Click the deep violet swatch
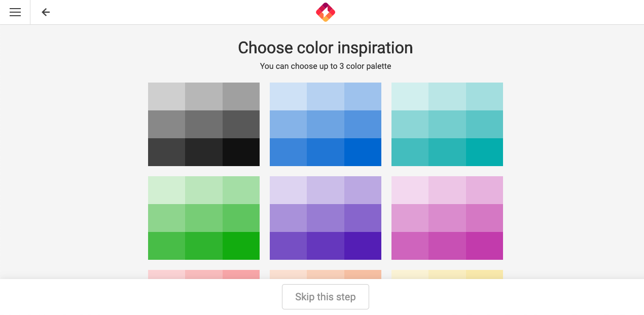This screenshot has height=315, width=644. 363,246
